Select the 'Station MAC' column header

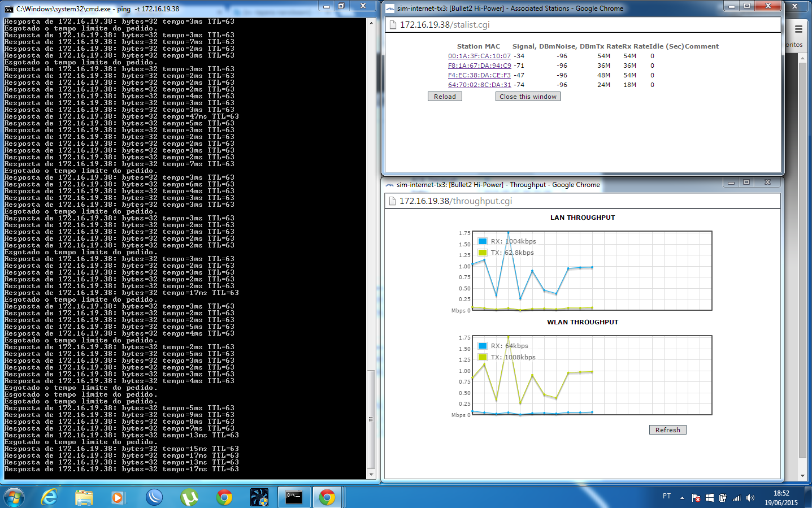tap(479, 46)
